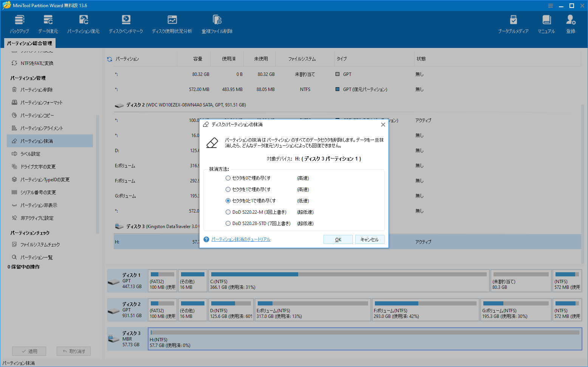588x367 pixels.
Task: Open ディスク使用状況分析 disk analyzer
Action: point(172,23)
